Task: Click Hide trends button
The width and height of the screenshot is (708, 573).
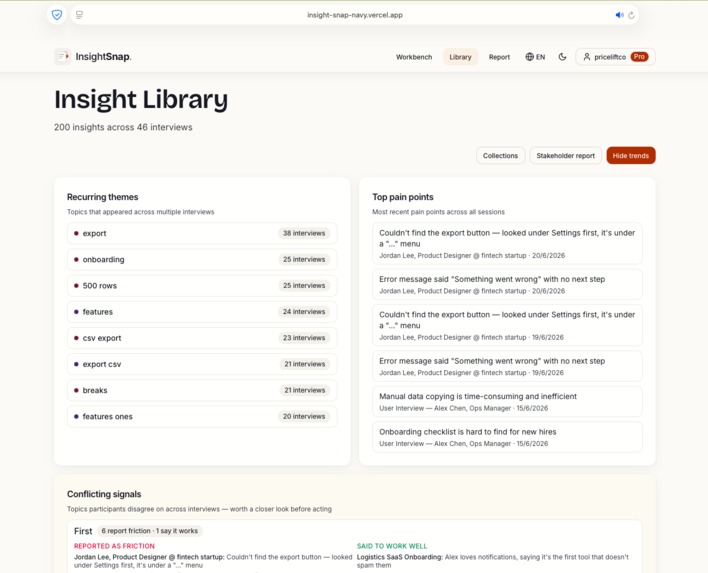Action: pyautogui.click(x=631, y=156)
